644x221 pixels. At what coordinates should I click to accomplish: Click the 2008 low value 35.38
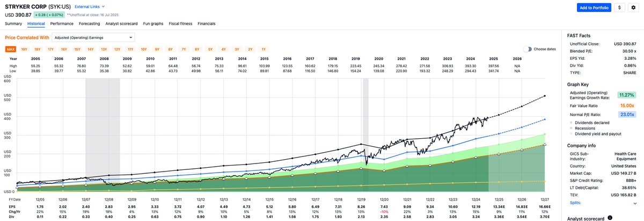pyautogui.click(x=104, y=70)
